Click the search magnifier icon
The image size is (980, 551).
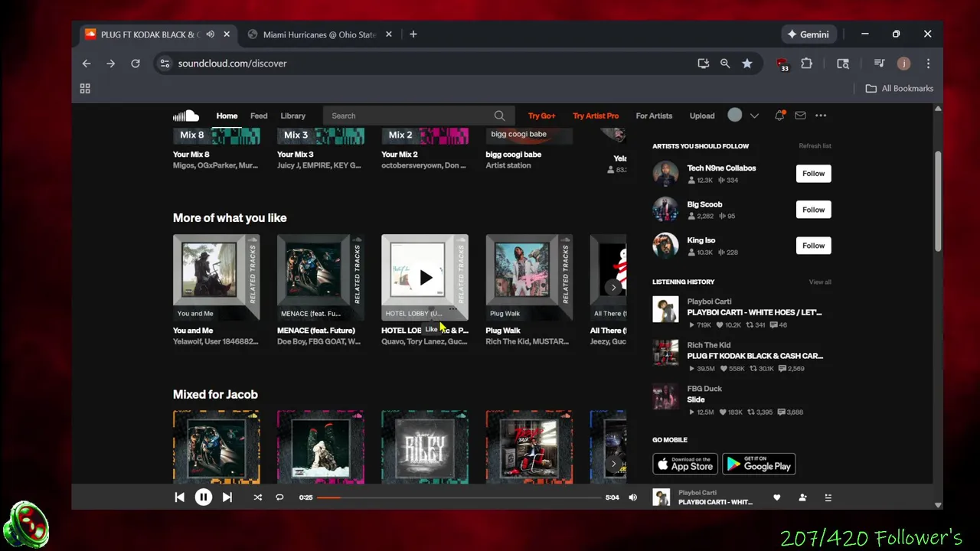click(x=499, y=116)
